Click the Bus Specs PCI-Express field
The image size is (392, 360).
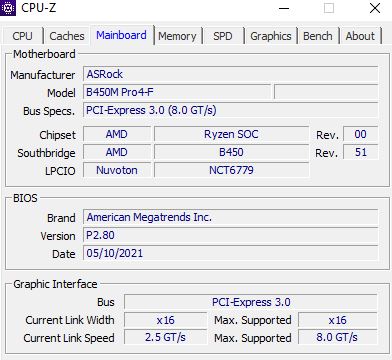coord(230,110)
